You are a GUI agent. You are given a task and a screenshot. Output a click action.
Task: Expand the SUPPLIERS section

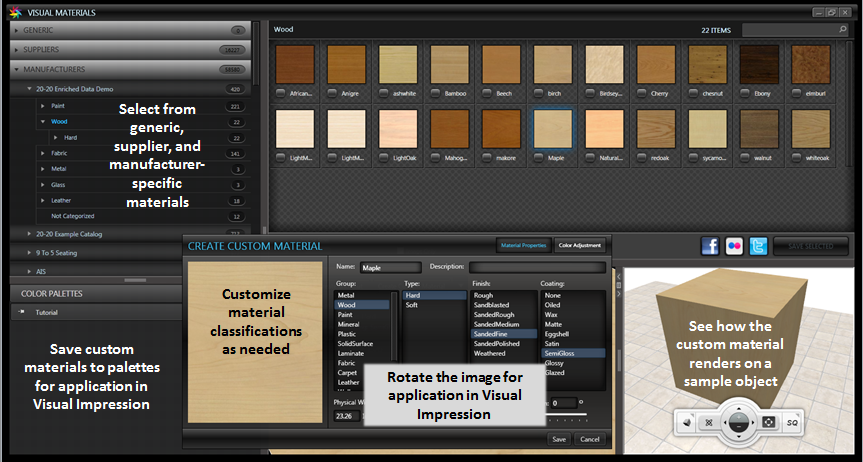(17, 50)
